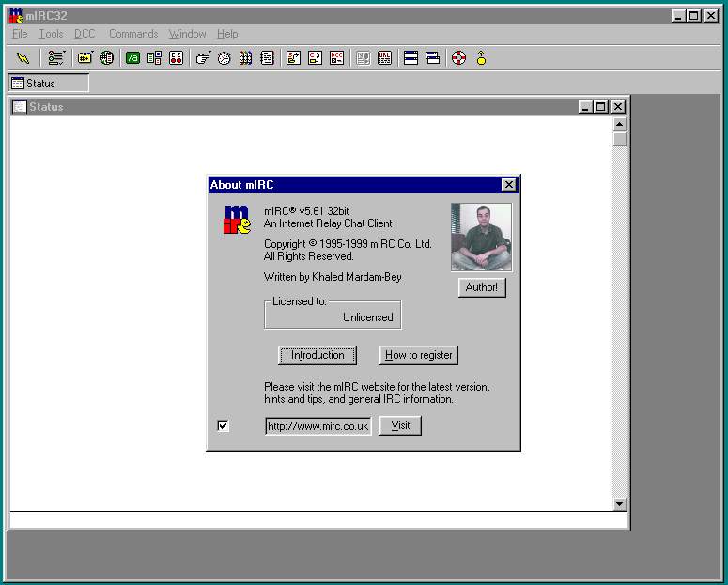
Task: Open the Window menu
Action: (x=188, y=34)
